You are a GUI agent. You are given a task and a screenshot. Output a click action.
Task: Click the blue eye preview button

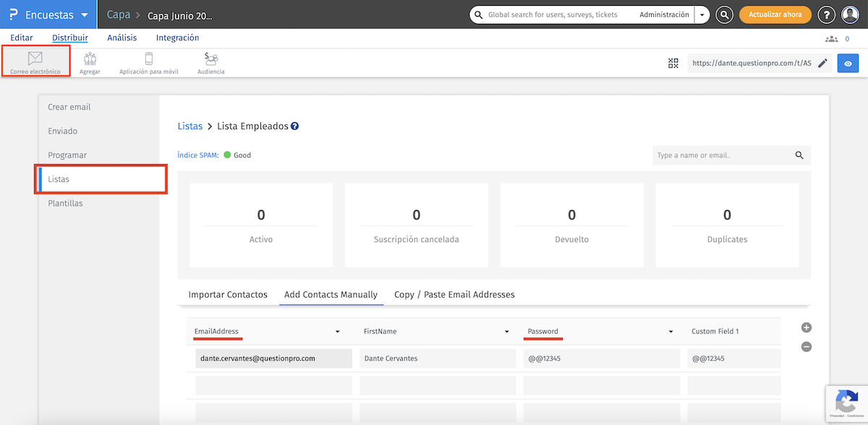point(848,64)
